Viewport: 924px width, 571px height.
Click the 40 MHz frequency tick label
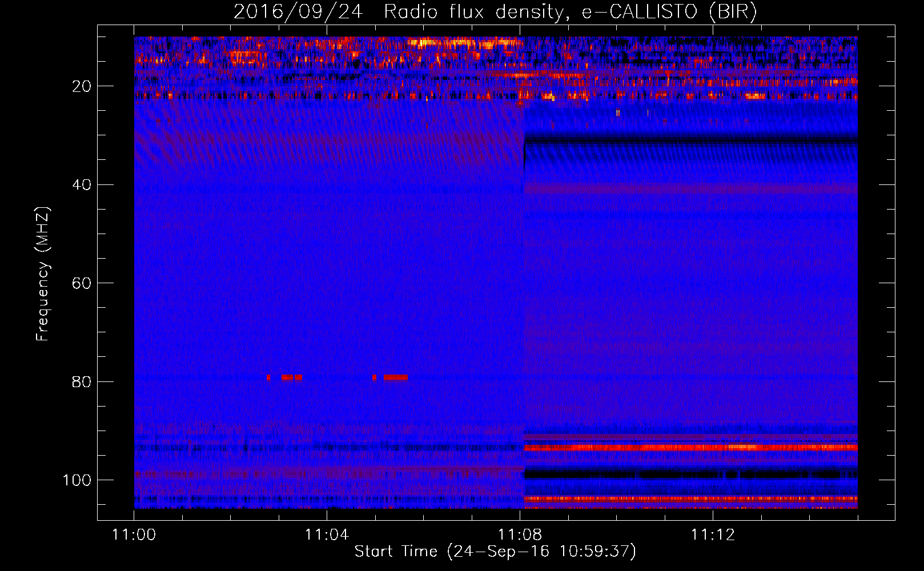click(x=82, y=185)
